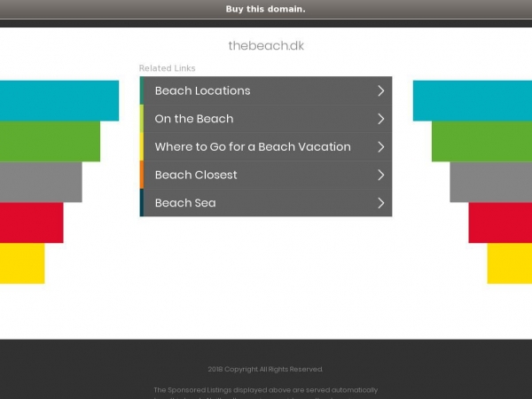Open the Beach Sea related link
Image resolution: width=532 pixels, height=399 pixels.
click(266, 202)
